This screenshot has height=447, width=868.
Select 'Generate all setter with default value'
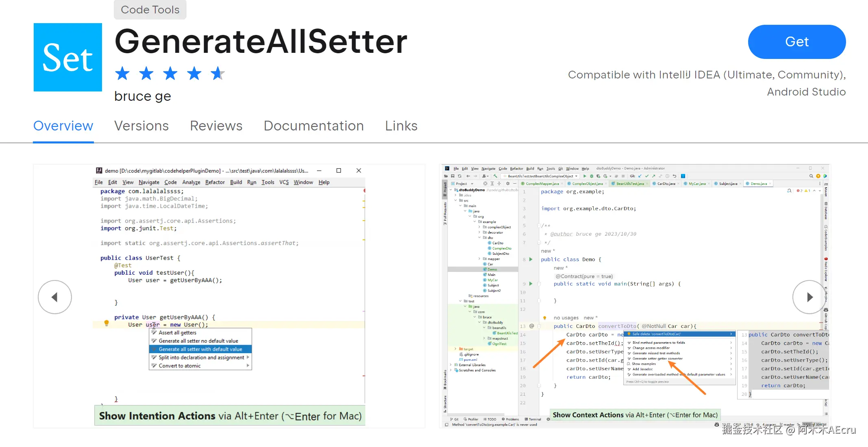coord(200,349)
